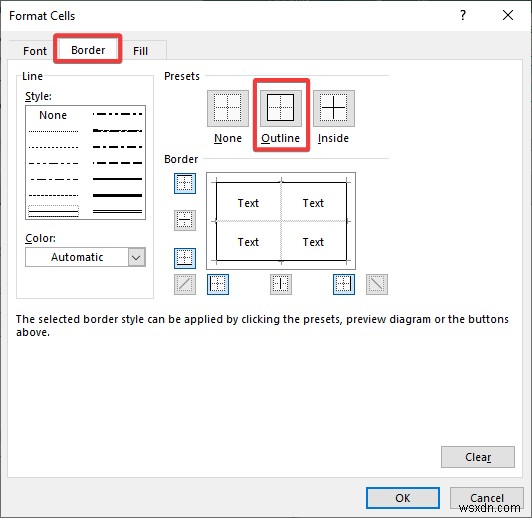532x518 pixels.
Task: Switch to the Font tab
Action: click(x=35, y=51)
